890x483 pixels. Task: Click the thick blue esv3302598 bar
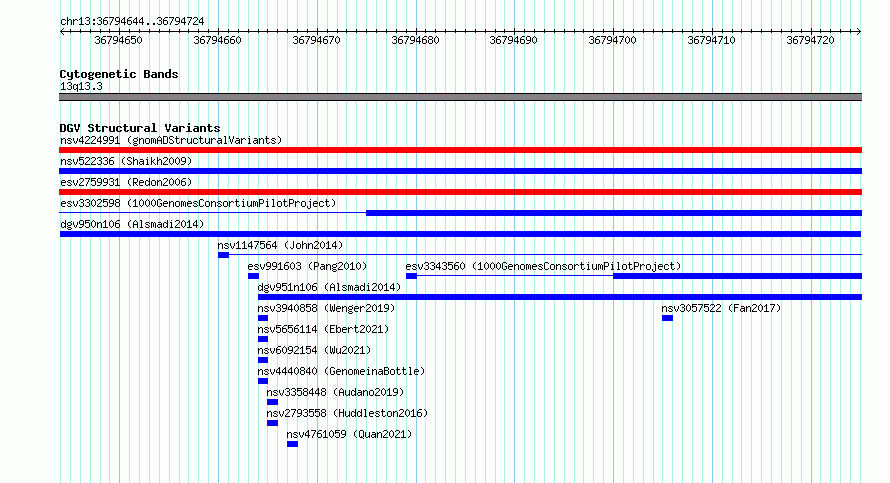pyautogui.click(x=614, y=213)
